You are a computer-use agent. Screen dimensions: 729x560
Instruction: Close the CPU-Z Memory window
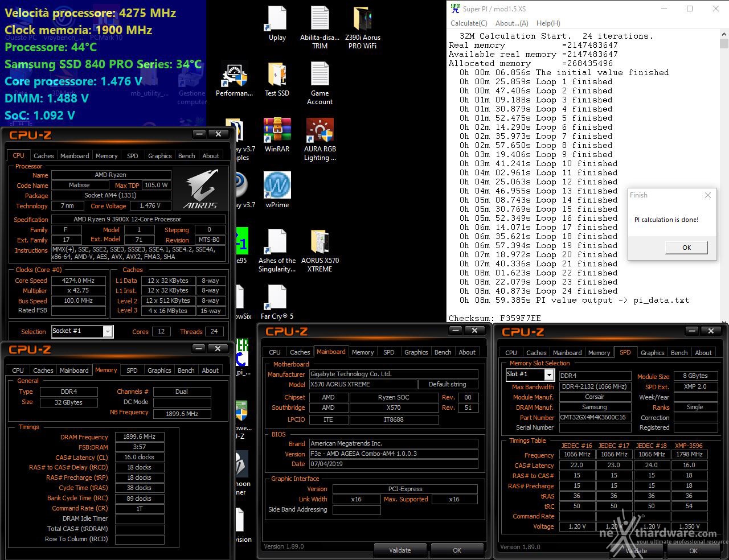coord(218,349)
